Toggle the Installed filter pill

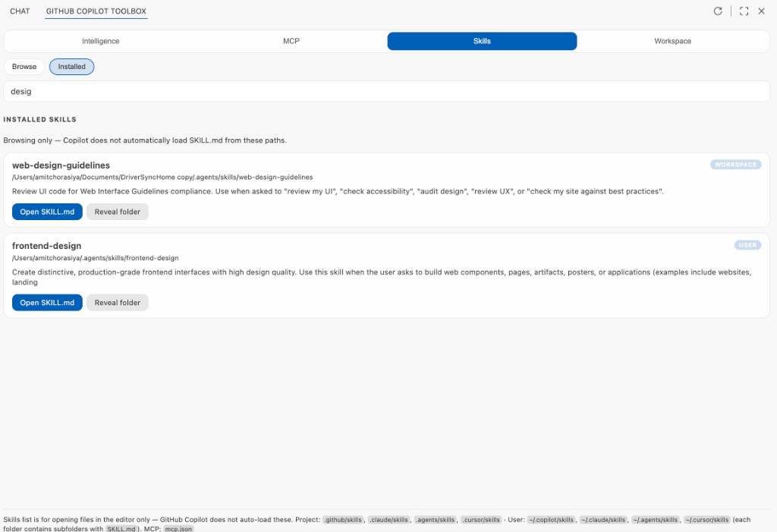point(71,66)
